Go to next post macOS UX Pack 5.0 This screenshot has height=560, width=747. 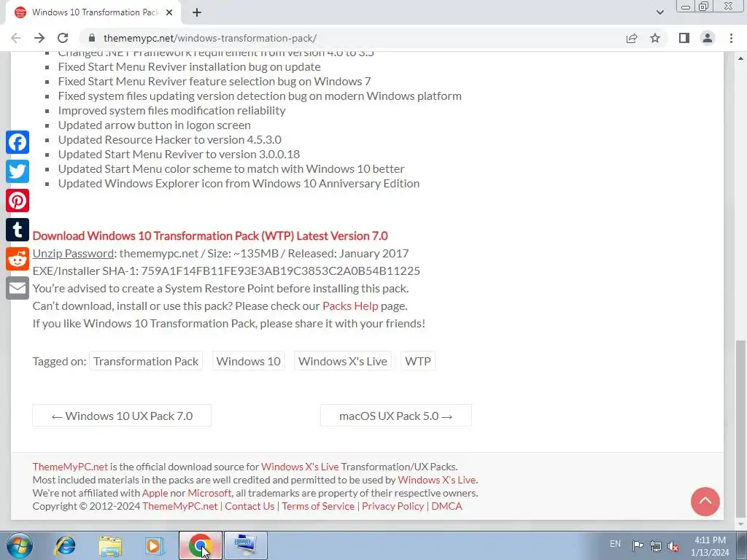point(396,416)
